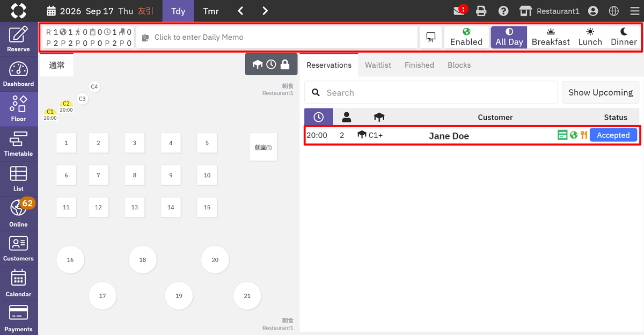Click the clock icon beside the lock icon
The width and height of the screenshot is (644, 335).
tap(271, 64)
